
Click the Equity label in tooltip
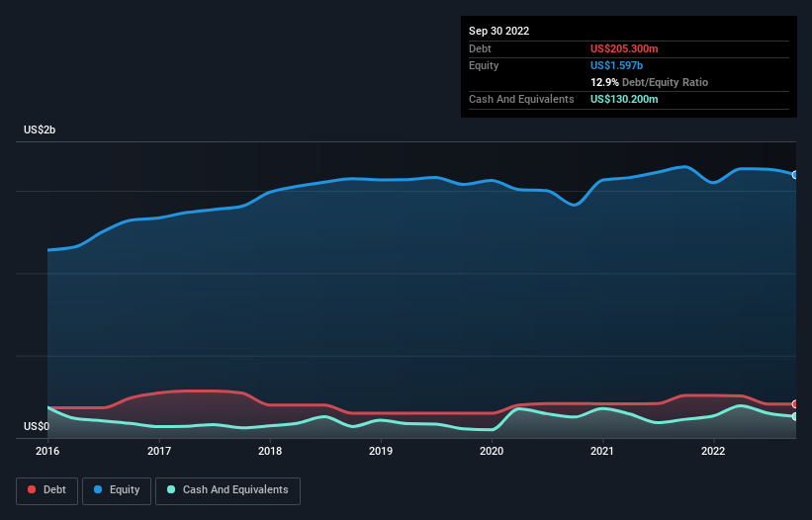pos(484,65)
